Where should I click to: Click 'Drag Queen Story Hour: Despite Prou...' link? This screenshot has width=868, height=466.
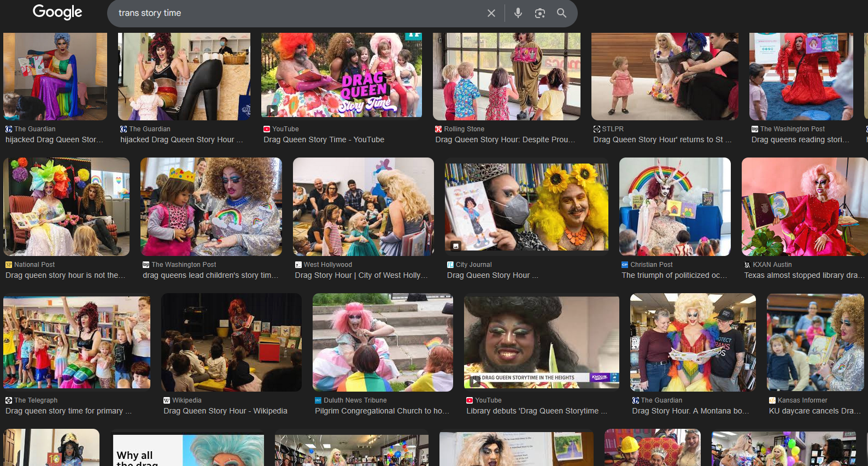505,139
